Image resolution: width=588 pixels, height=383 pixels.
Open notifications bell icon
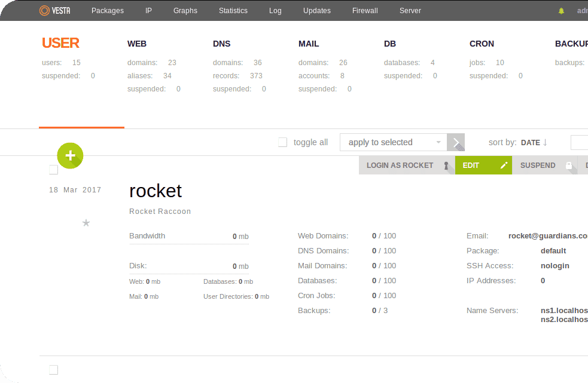[561, 11]
